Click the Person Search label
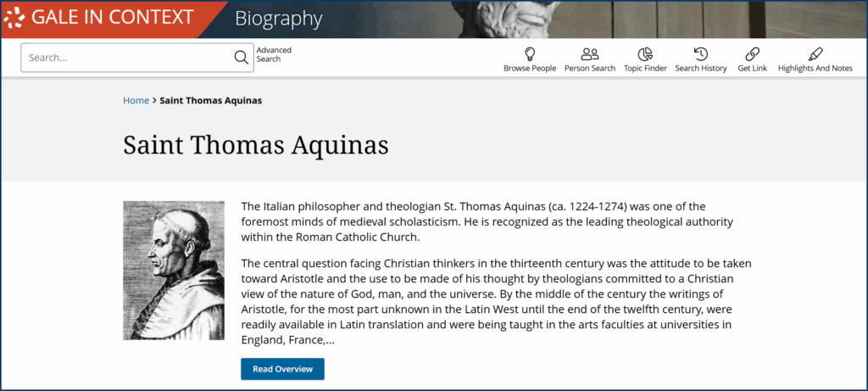 [590, 68]
